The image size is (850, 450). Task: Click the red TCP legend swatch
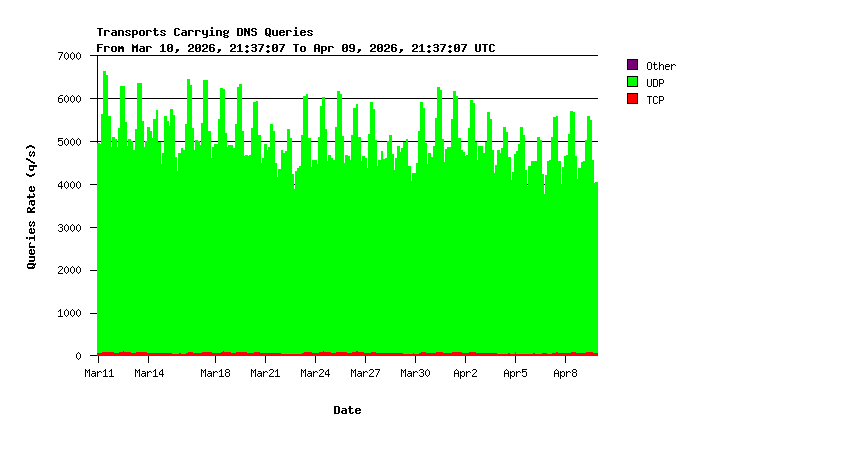click(632, 99)
